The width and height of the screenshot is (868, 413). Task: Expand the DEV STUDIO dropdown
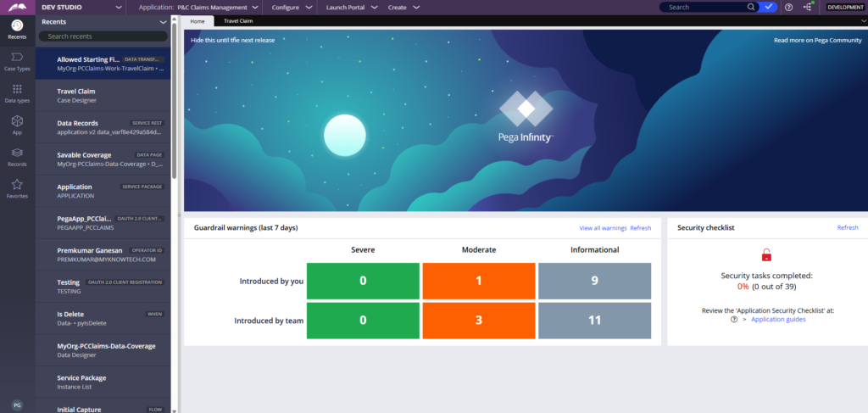coord(119,8)
